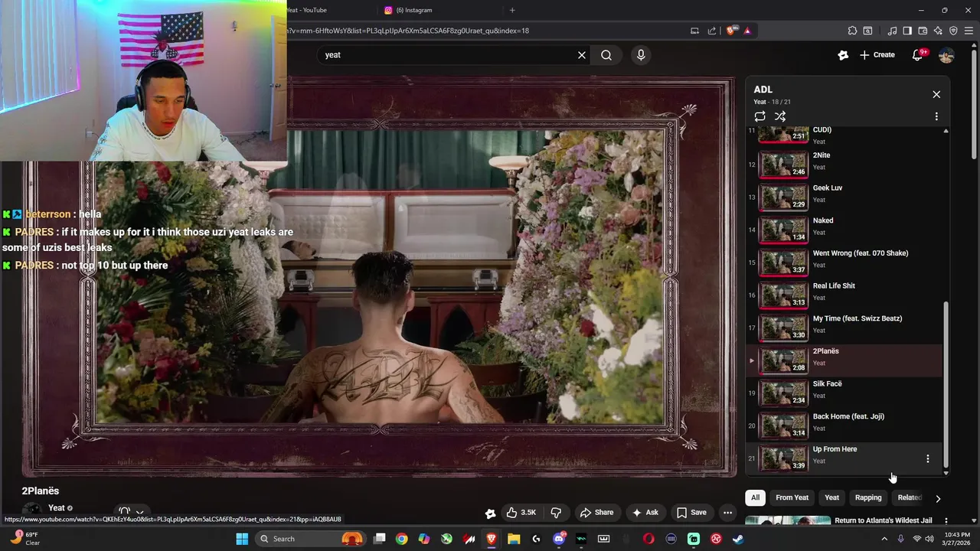
Task: Save video to a playlist
Action: (x=691, y=513)
